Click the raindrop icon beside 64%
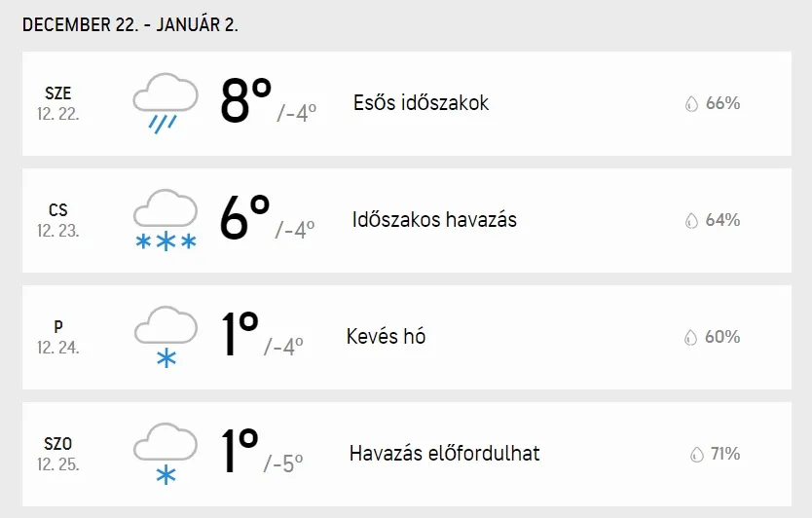Image resolution: width=812 pixels, height=518 pixels. point(691,220)
